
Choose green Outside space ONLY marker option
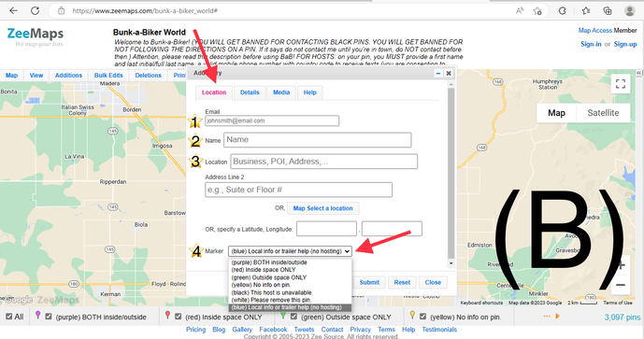click(x=290, y=277)
